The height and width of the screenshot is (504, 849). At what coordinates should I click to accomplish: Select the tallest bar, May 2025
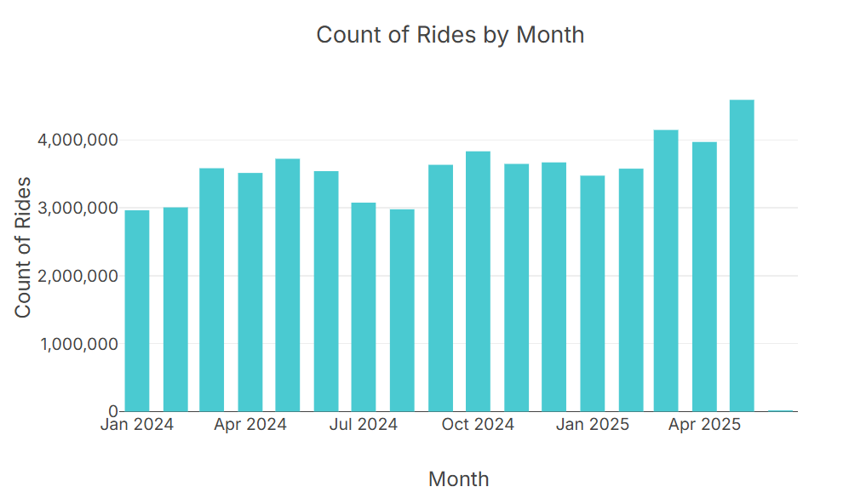742,255
